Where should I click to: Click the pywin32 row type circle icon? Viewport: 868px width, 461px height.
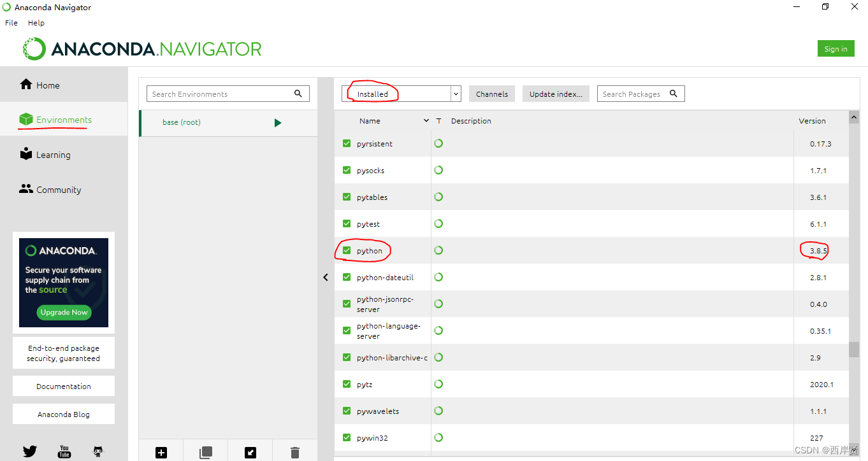coord(438,437)
